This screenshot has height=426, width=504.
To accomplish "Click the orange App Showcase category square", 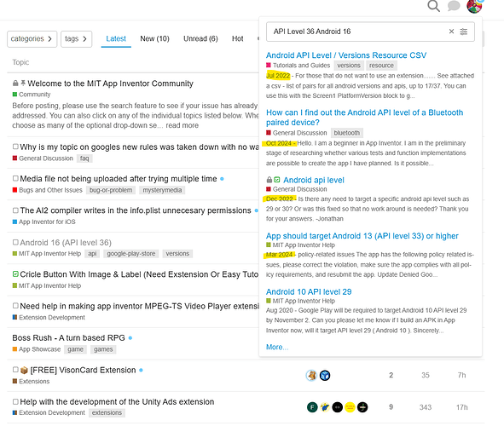I will point(14,349).
